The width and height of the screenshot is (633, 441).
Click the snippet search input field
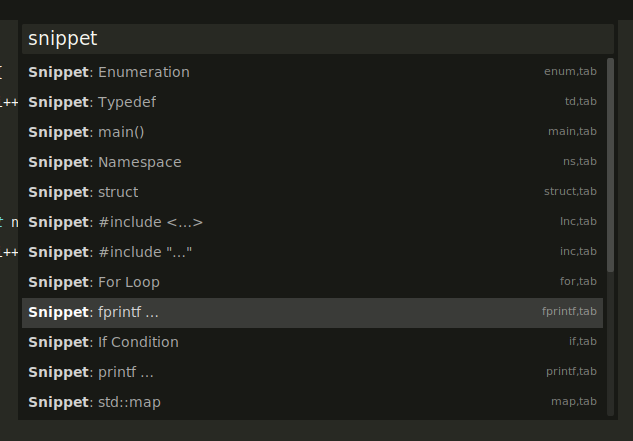pyautogui.click(x=317, y=39)
